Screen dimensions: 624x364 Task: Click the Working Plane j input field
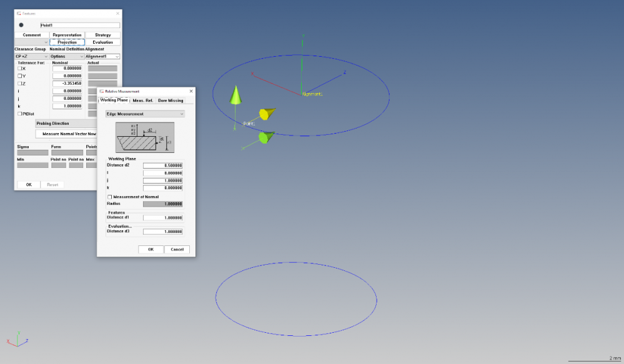point(163,180)
